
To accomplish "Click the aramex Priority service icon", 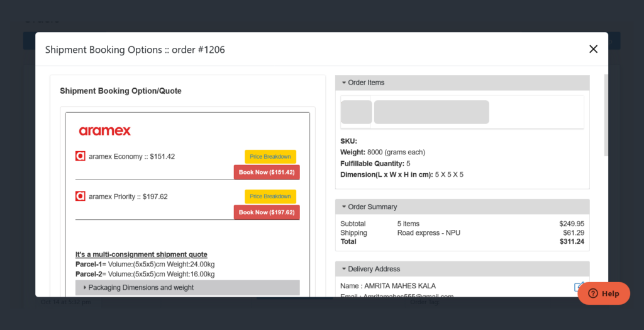I will [x=80, y=196].
